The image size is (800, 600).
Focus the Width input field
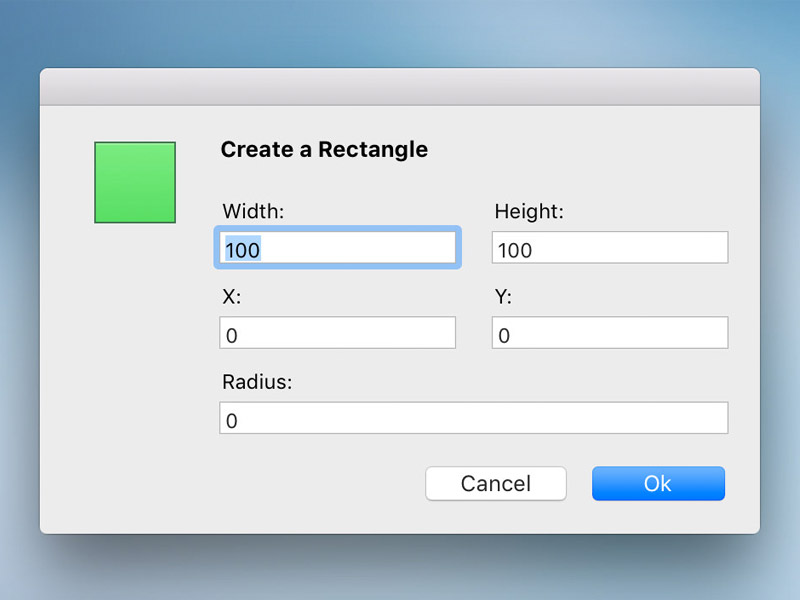pyautogui.click(x=337, y=247)
